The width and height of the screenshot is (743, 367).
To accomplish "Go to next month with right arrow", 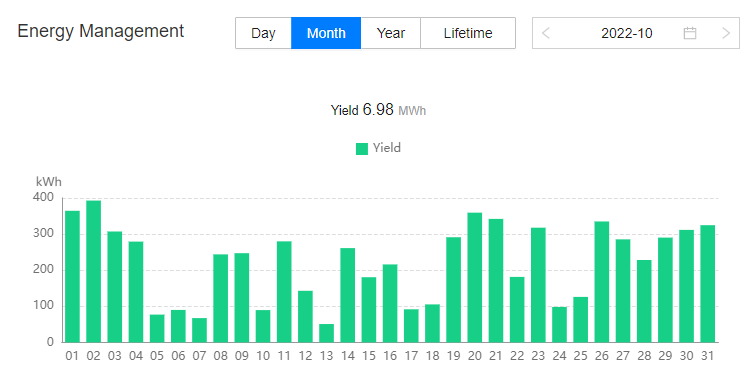I will (726, 33).
